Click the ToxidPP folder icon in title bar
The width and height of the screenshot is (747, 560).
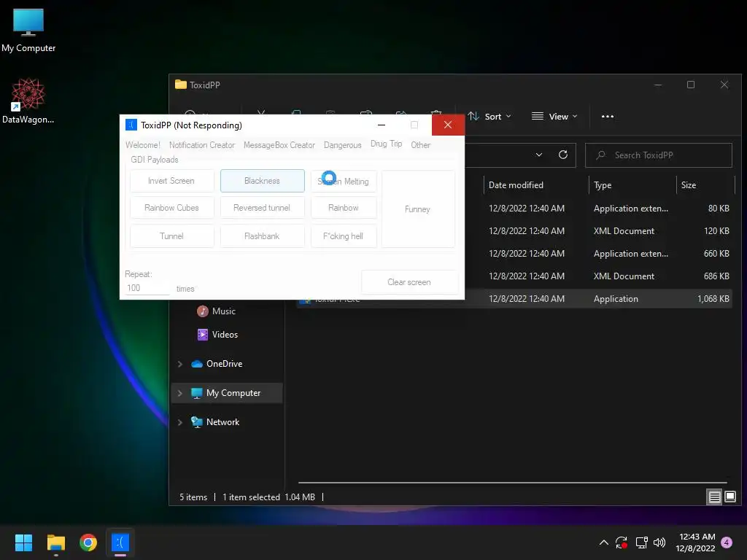pos(181,85)
